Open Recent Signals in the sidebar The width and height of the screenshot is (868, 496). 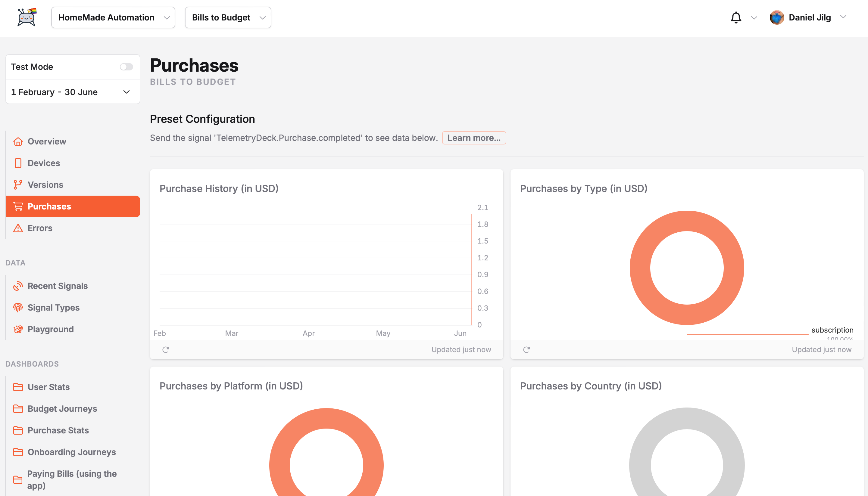point(58,286)
